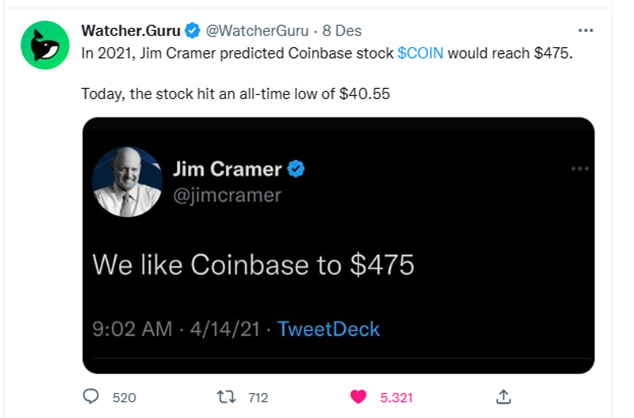Unlike the tweet via pink heart icon
The width and height of the screenshot is (634, 418).
pyautogui.click(x=358, y=397)
